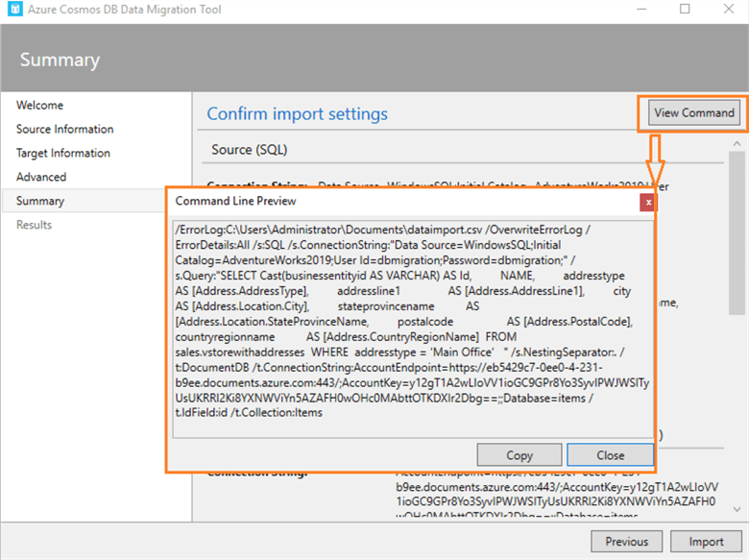Open the Welcome step
The width and height of the screenshot is (749, 560).
coord(39,105)
